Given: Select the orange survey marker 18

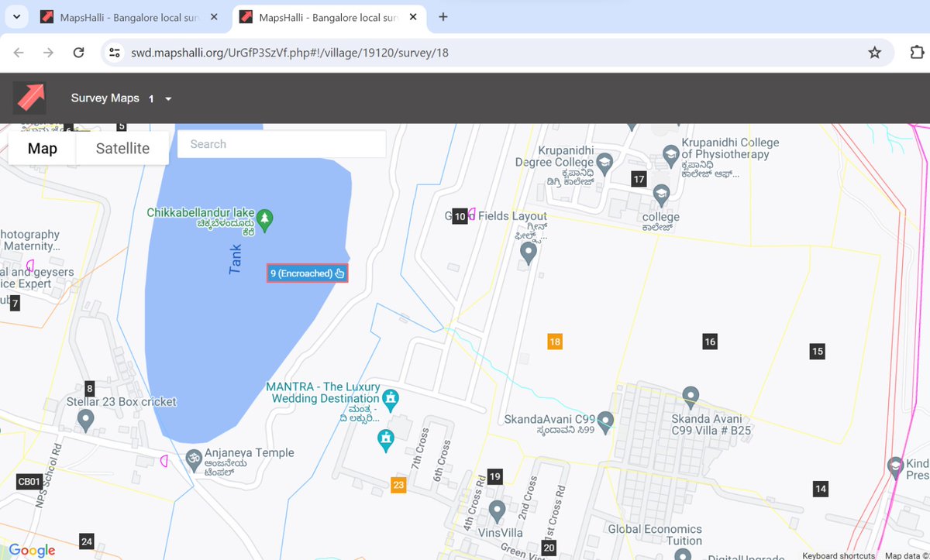Looking at the screenshot, I should pyautogui.click(x=554, y=342).
